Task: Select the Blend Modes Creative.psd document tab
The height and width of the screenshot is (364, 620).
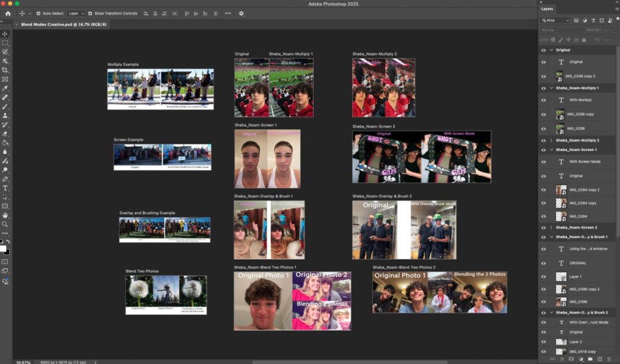Action: pyautogui.click(x=64, y=24)
